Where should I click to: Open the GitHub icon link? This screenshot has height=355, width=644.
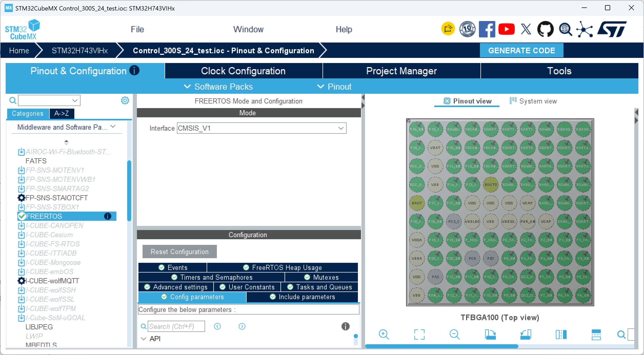tap(545, 29)
